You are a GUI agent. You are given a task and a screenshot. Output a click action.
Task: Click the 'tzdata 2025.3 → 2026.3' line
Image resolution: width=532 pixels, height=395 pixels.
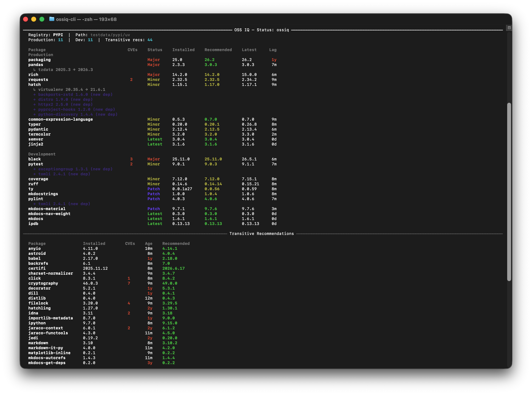[63, 70]
